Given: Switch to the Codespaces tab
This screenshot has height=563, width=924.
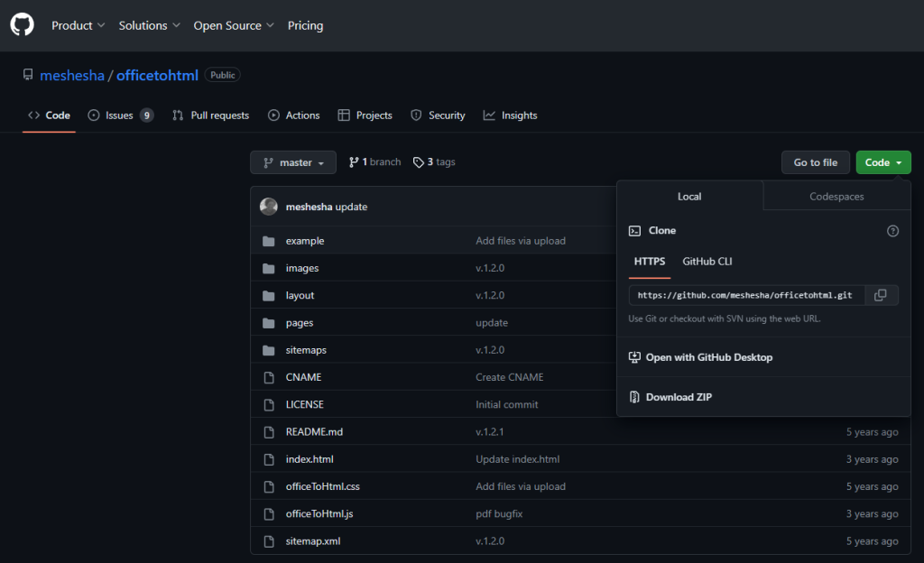Looking at the screenshot, I should (x=836, y=197).
